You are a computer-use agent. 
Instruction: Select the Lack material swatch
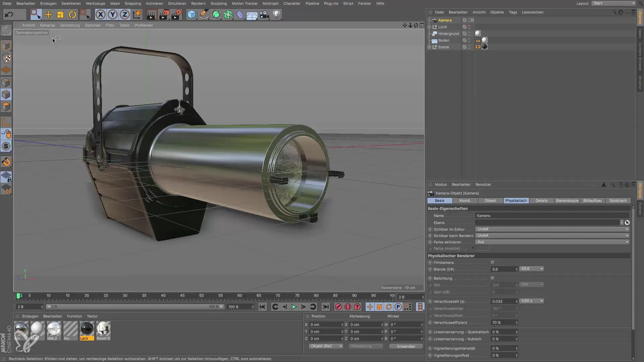[87, 331]
